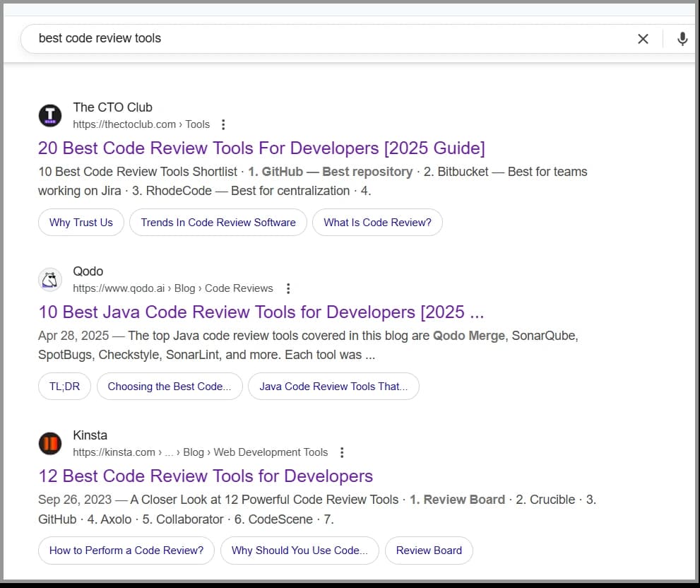Open '12 Best Code Review Tools for Developers' result
Screen dimensions: 700x588
coord(206,476)
